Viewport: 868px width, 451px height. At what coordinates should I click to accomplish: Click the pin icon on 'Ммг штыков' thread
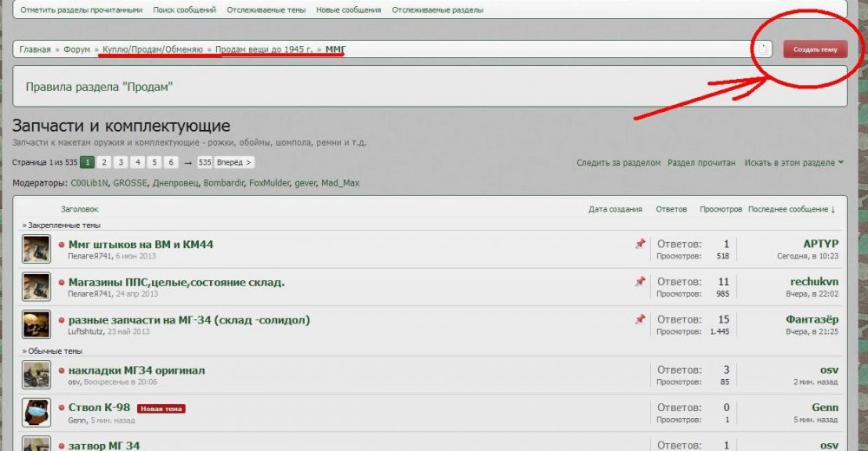640,245
